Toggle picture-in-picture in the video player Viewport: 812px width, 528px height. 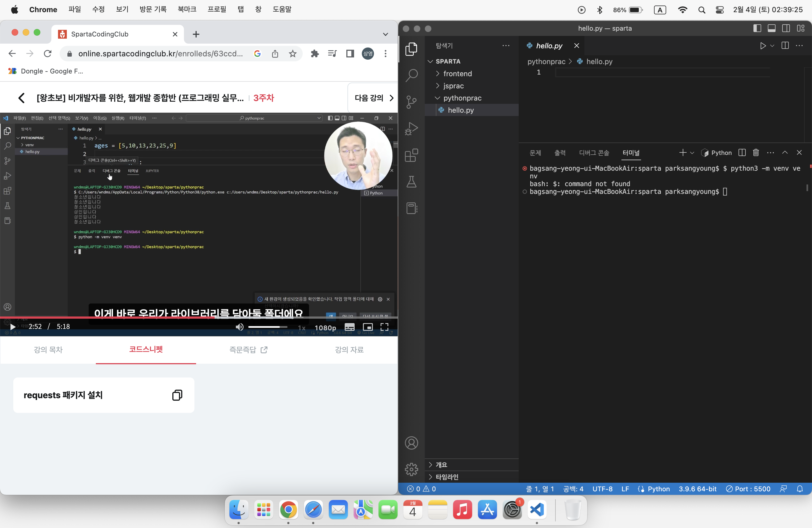(367, 327)
